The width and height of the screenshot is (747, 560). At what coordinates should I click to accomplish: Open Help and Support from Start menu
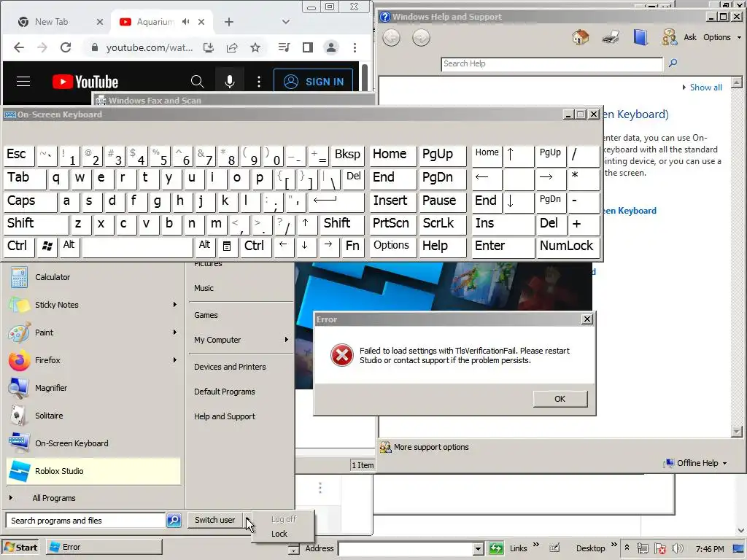[x=225, y=416]
